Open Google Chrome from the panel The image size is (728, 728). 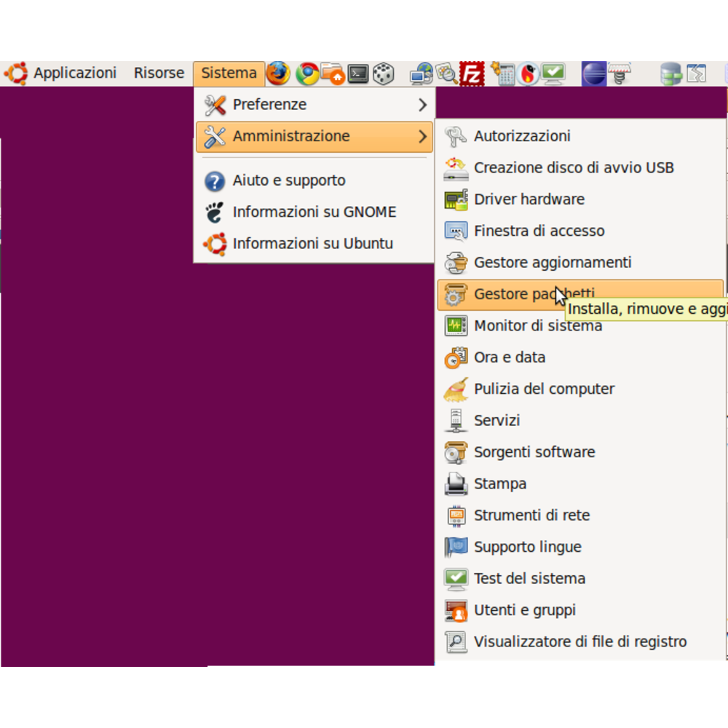(x=306, y=74)
